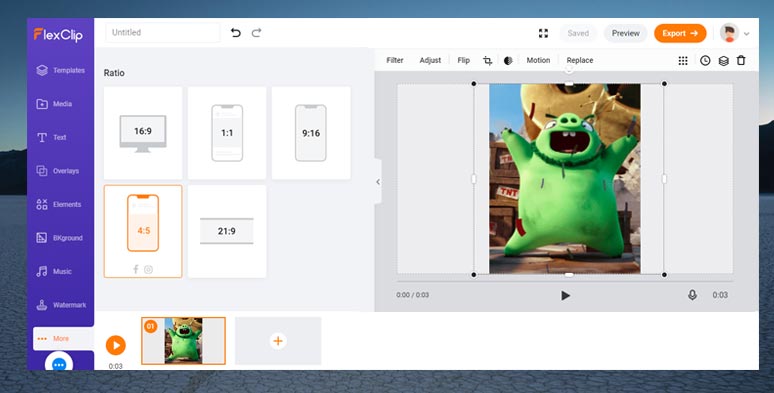The image size is (774, 393).
Task: Open the layers stack icon
Action: tap(723, 61)
